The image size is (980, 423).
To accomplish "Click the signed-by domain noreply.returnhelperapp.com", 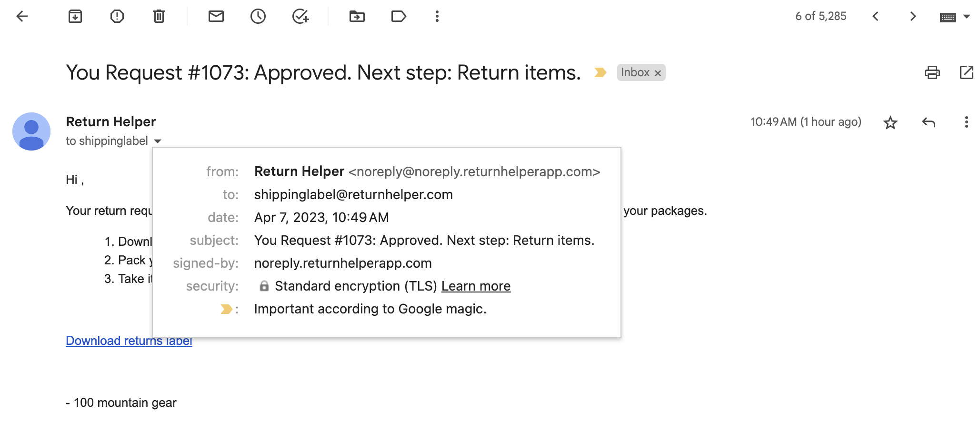I will pyautogui.click(x=343, y=263).
